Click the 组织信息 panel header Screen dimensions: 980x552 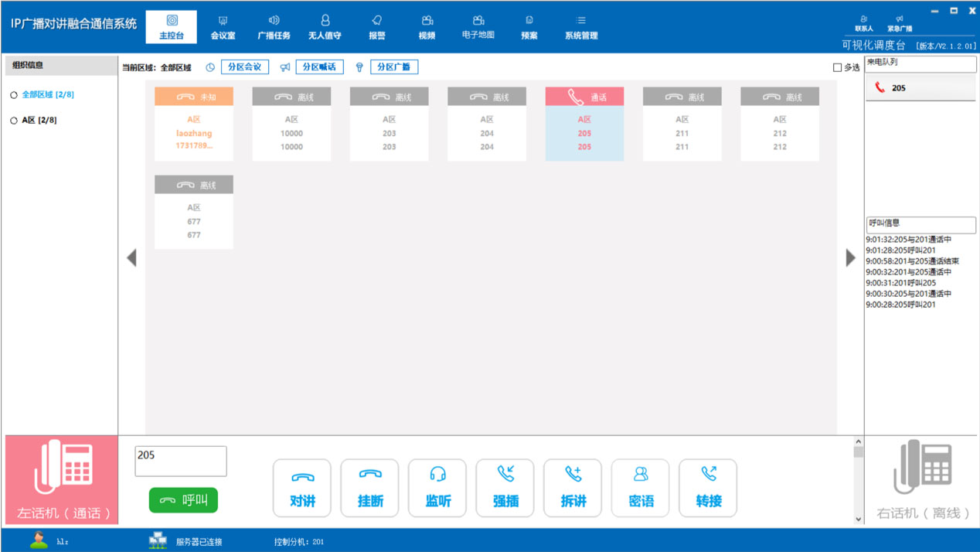coord(62,66)
